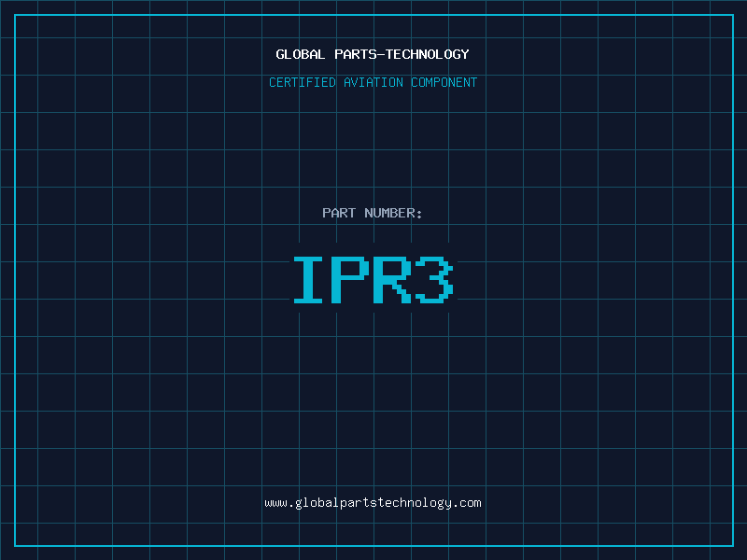The width and height of the screenshot is (747, 560).
Task: Click the word PART in the label
Action: [x=339, y=214]
